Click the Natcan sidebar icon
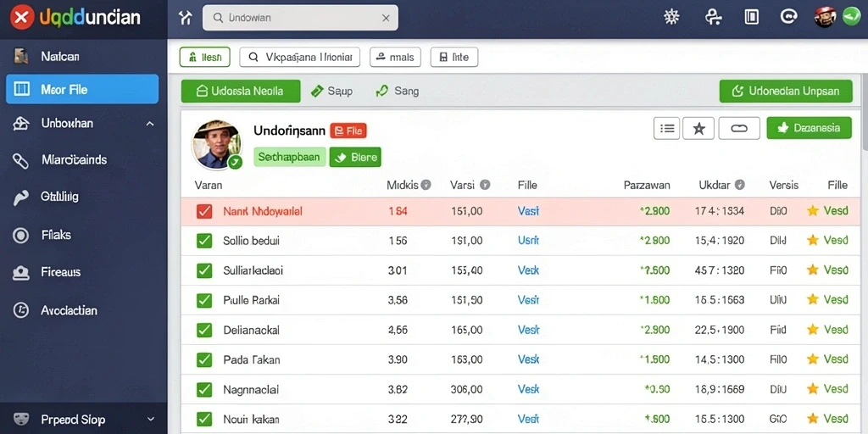This screenshot has width=868, height=434. pyautogui.click(x=21, y=56)
